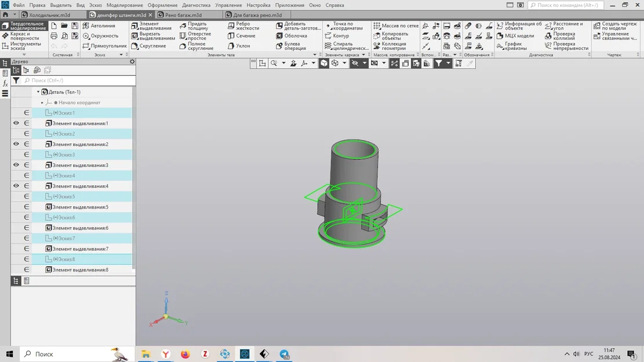Toggle visibility eye of Элемент выдавливания:4
This screenshot has height=362, width=644.
pyautogui.click(x=16, y=186)
